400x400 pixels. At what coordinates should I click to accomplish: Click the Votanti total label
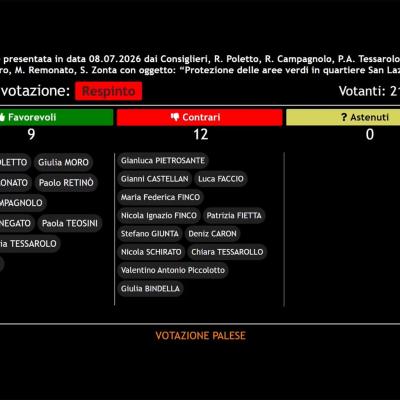click(369, 91)
